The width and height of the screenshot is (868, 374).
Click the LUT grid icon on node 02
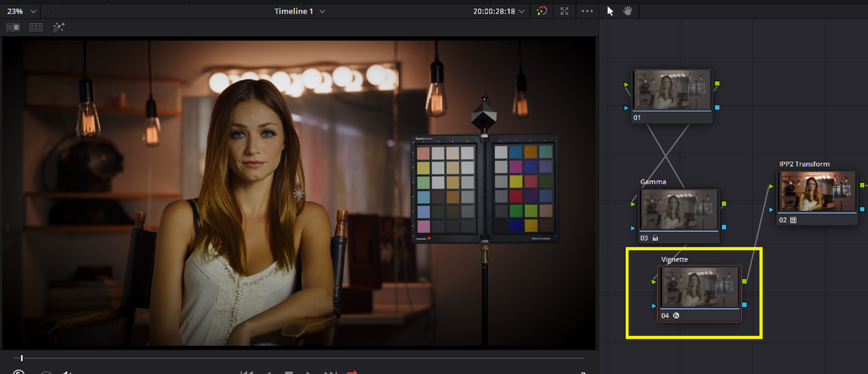point(793,220)
